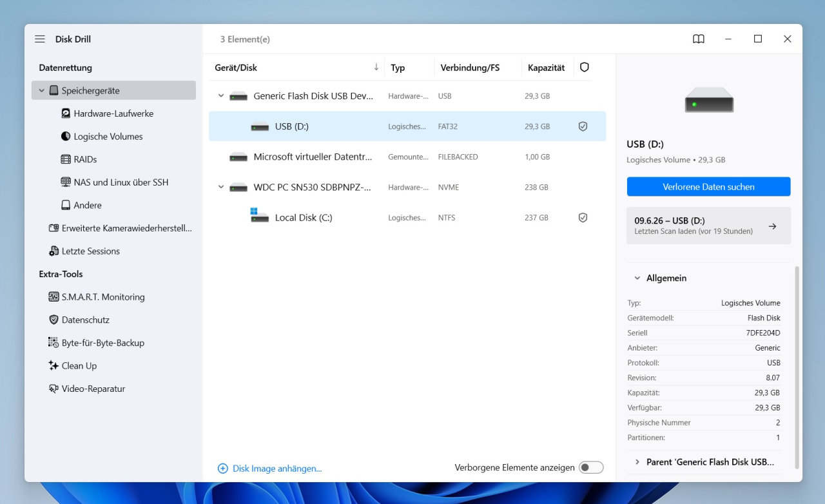Image resolution: width=825 pixels, height=504 pixels.
Task: Click the Generic Flash Disk drive icon
Action: 238,97
